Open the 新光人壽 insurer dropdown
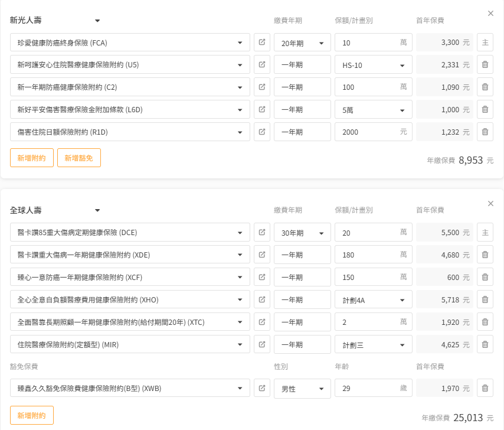504x430 pixels. point(55,20)
